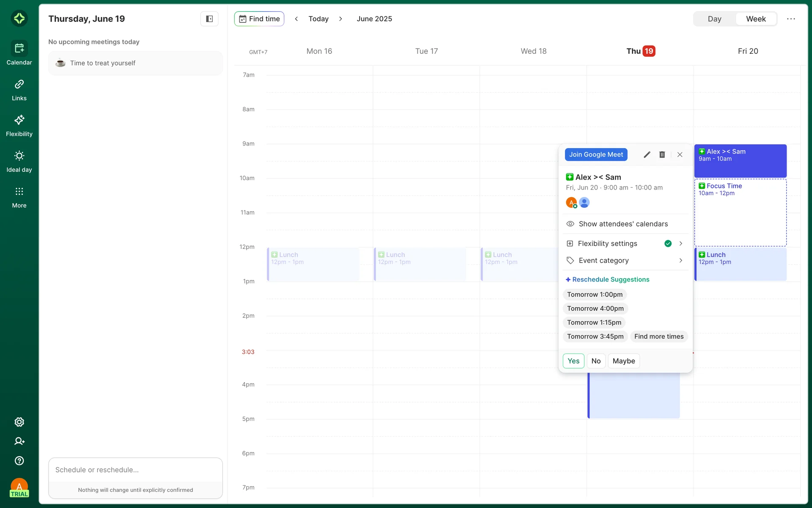This screenshot has height=508, width=812.
Task: Open the Ideal day sidebar section
Action: [x=19, y=161]
